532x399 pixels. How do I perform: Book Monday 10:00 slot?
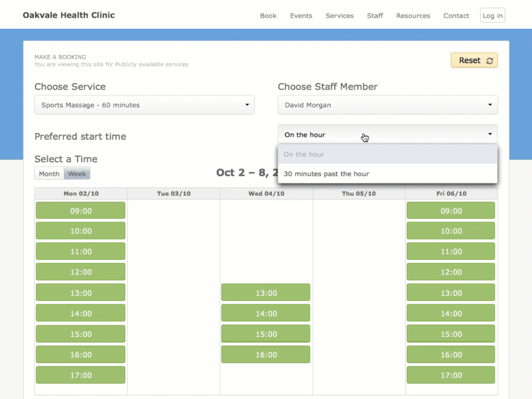[81, 231]
